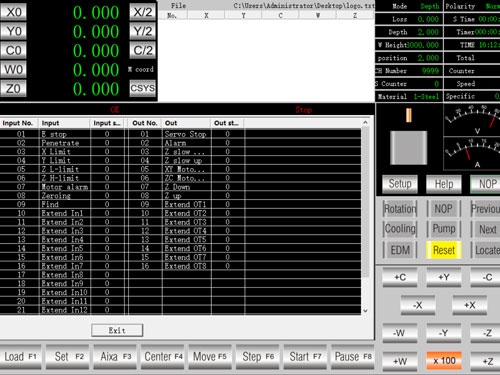
Task: Click the Loss value 0.000
Action: (428, 19)
